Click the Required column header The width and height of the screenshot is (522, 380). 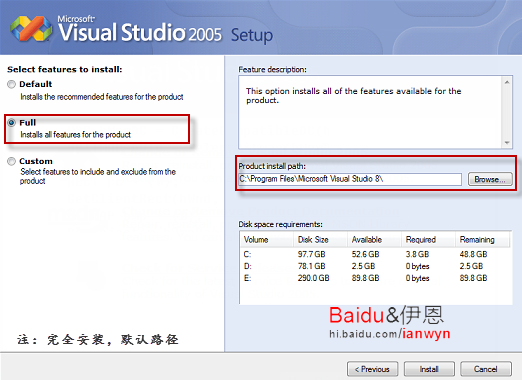428,240
